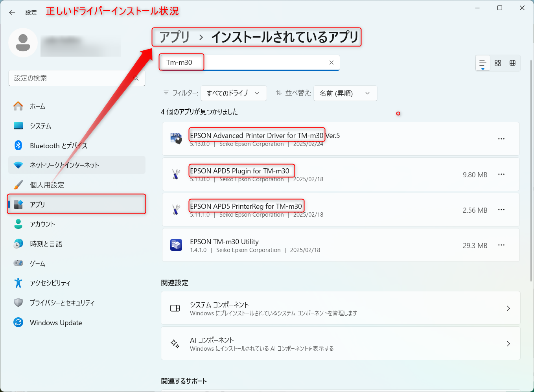Clear the Tm-m30 search text
Image resolution: width=534 pixels, height=392 pixels.
331,63
